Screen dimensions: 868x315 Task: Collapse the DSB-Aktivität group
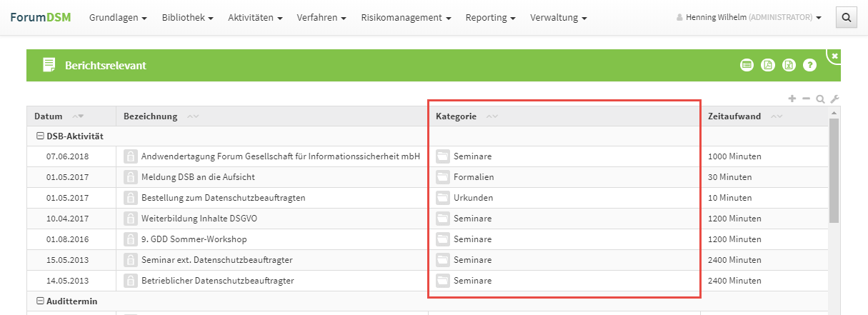(41, 136)
